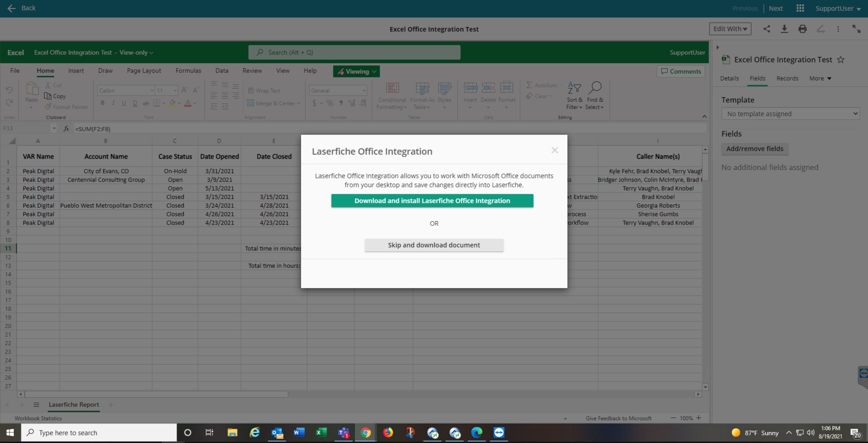Close the Laserfiche Office Integration dialog

(x=555, y=150)
